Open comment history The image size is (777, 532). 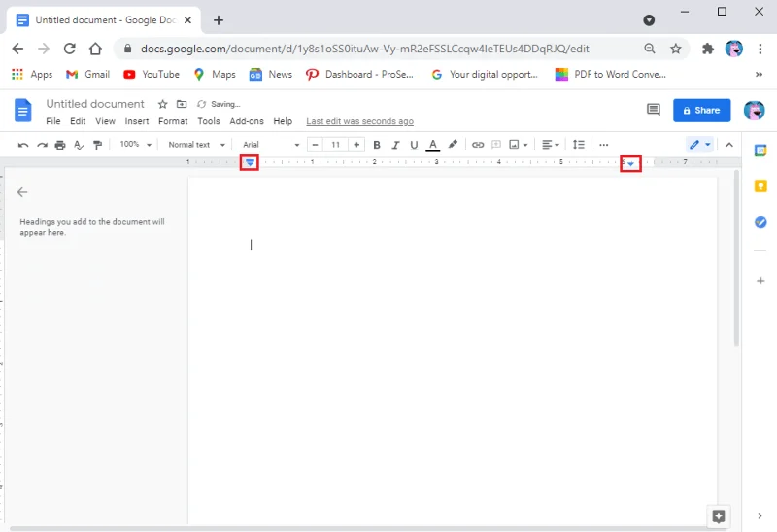point(654,110)
